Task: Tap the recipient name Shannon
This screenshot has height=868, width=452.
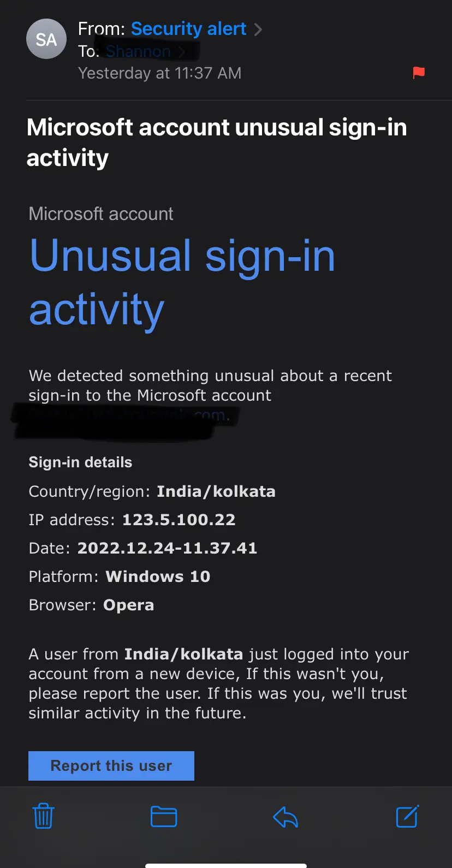Action: (x=138, y=51)
